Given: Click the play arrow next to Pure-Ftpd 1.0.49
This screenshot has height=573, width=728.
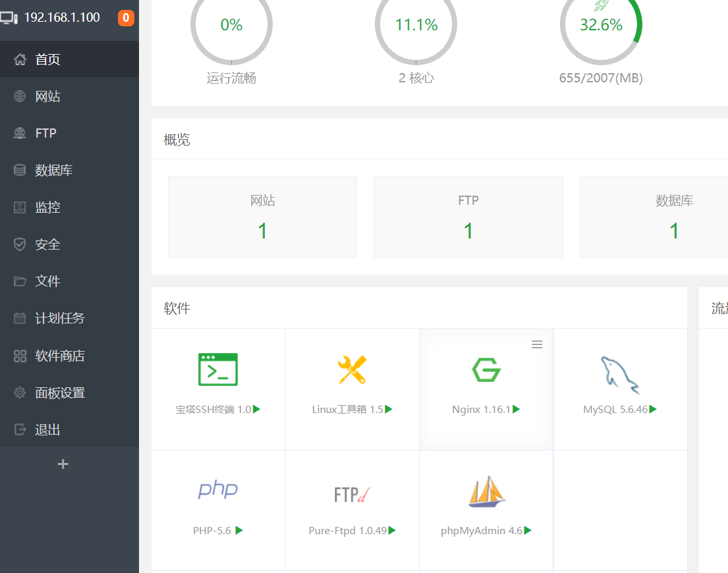Looking at the screenshot, I should [x=392, y=530].
